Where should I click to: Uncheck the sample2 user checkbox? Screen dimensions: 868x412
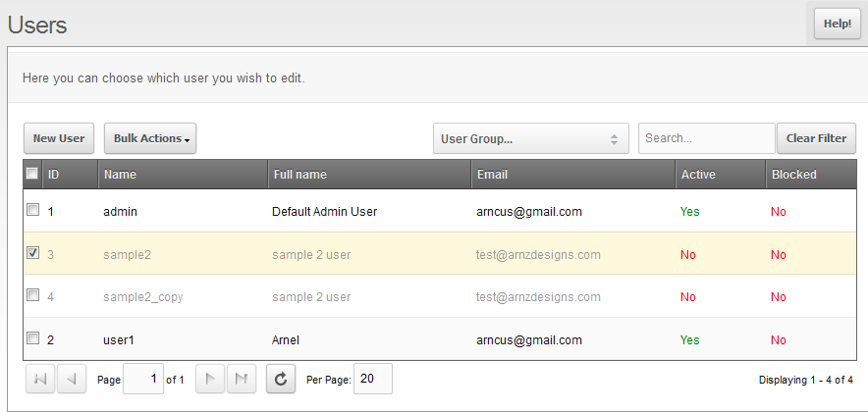pos(32,253)
